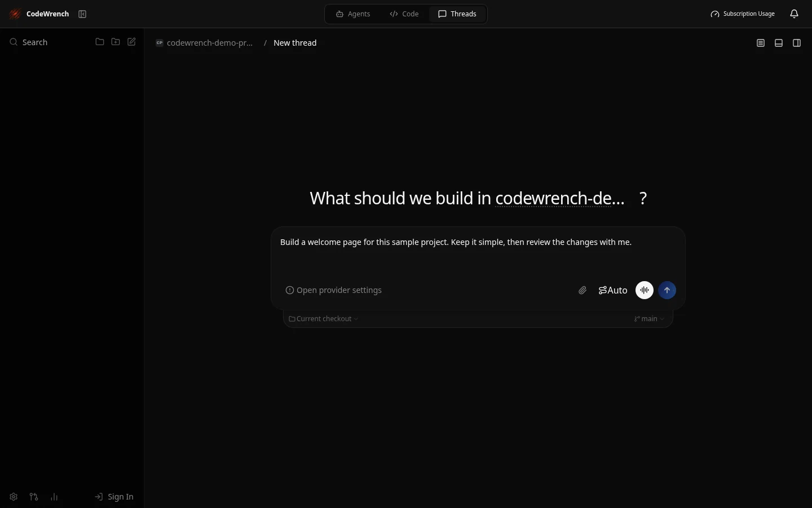Click the underlined codewrench-de… project name in the heading
812x508 pixels.
coord(560,198)
